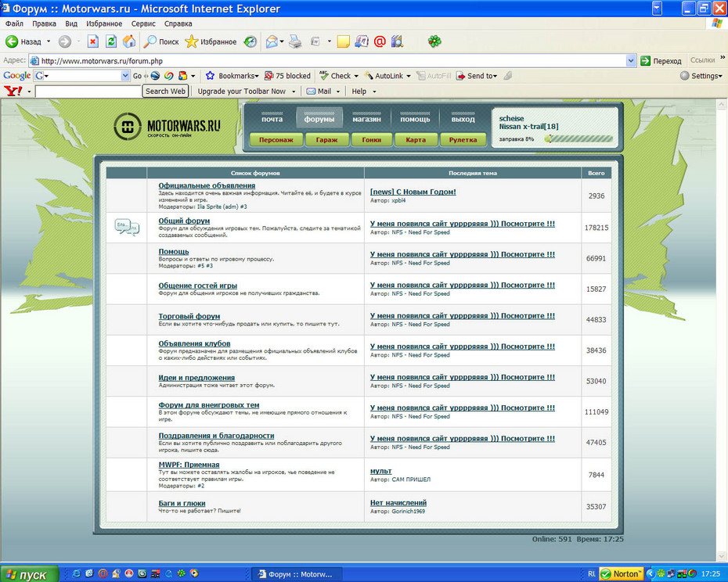The width and height of the screenshot is (728, 582).
Task: Click the Refresh page icon
Action: 111,41
